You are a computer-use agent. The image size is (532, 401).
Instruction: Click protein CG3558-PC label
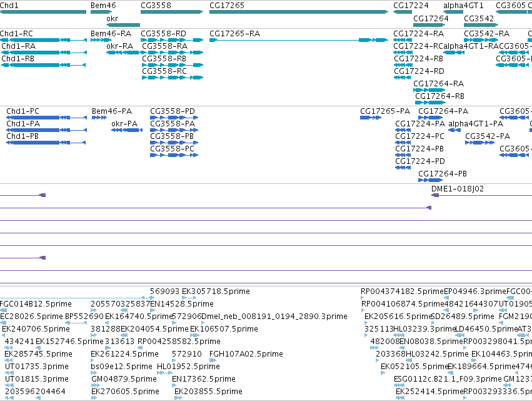(173, 149)
